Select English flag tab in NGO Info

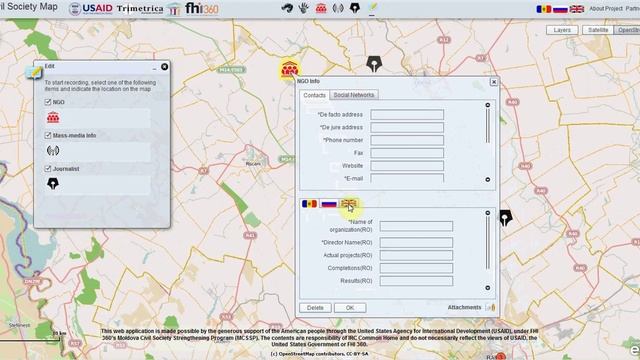coord(349,203)
